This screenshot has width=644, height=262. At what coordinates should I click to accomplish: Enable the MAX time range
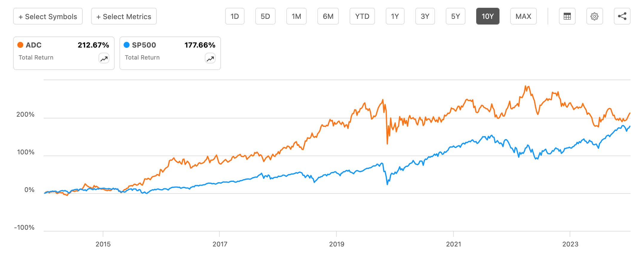(523, 16)
